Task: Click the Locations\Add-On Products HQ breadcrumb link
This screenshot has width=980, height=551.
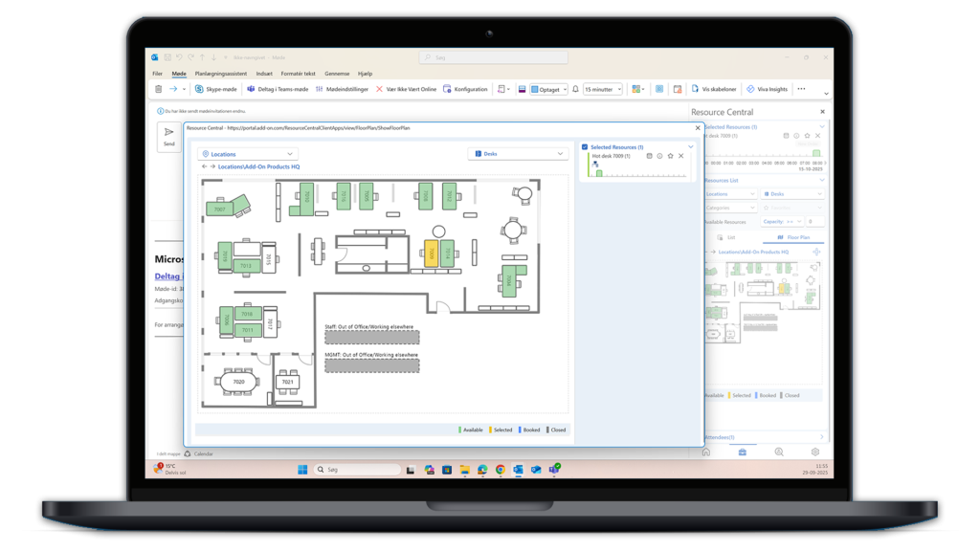Action: click(x=258, y=166)
